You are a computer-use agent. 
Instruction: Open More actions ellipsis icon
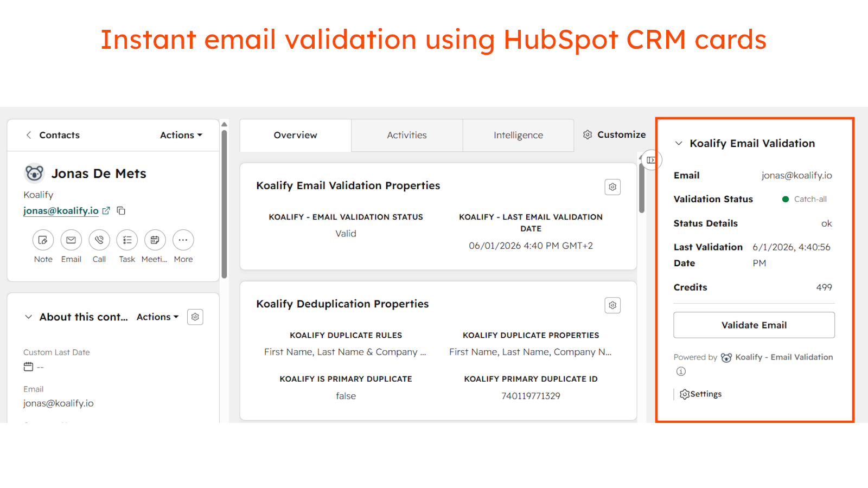183,240
